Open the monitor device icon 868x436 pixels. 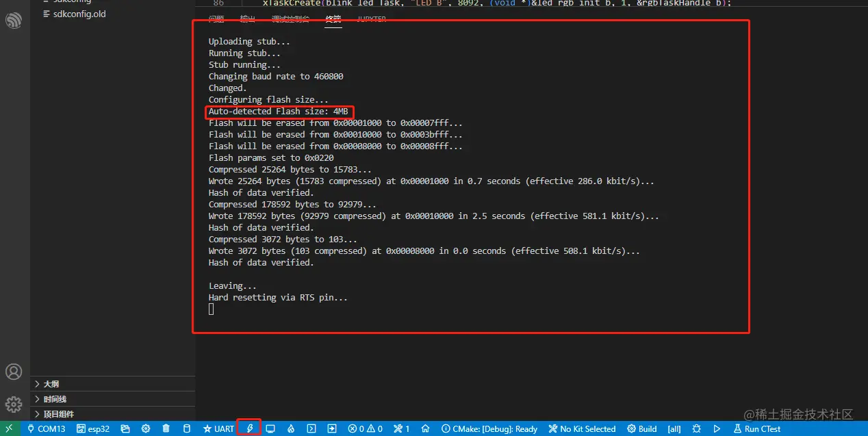pos(270,428)
